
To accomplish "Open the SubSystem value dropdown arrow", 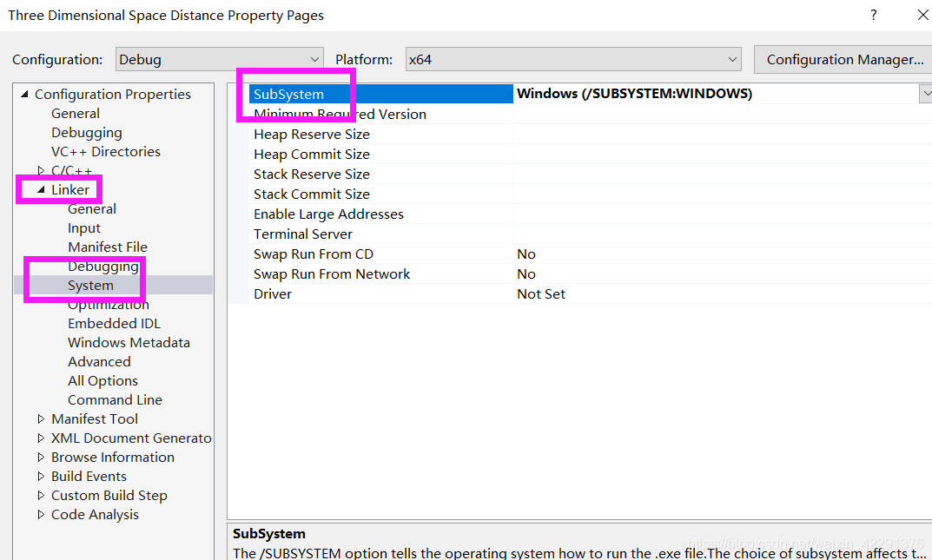I will click(925, 93).
